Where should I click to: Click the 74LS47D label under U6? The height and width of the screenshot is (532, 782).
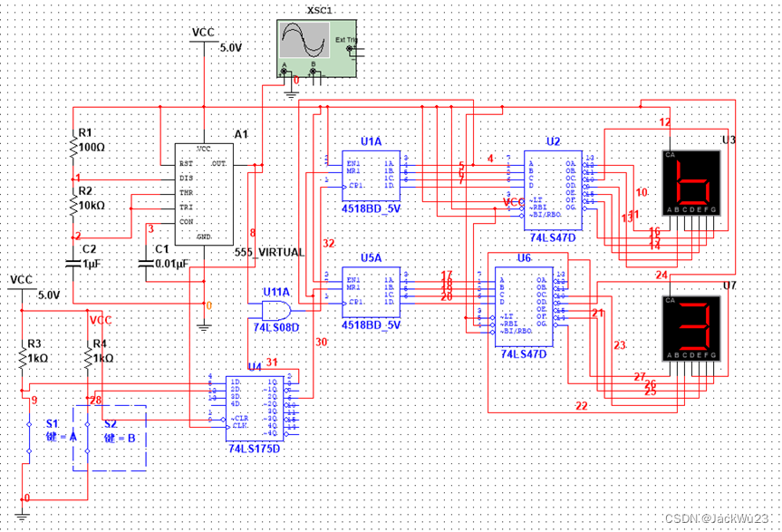(x=524, y=354)
